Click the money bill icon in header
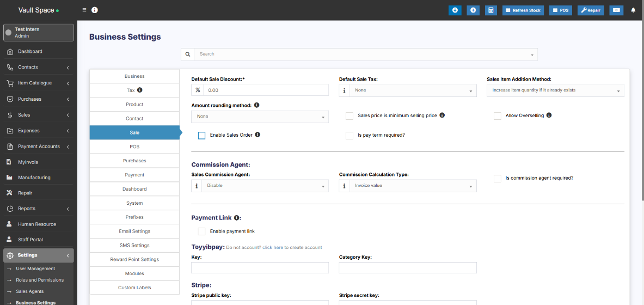This screenshot has width=644, height=305. tap(616, 10)
